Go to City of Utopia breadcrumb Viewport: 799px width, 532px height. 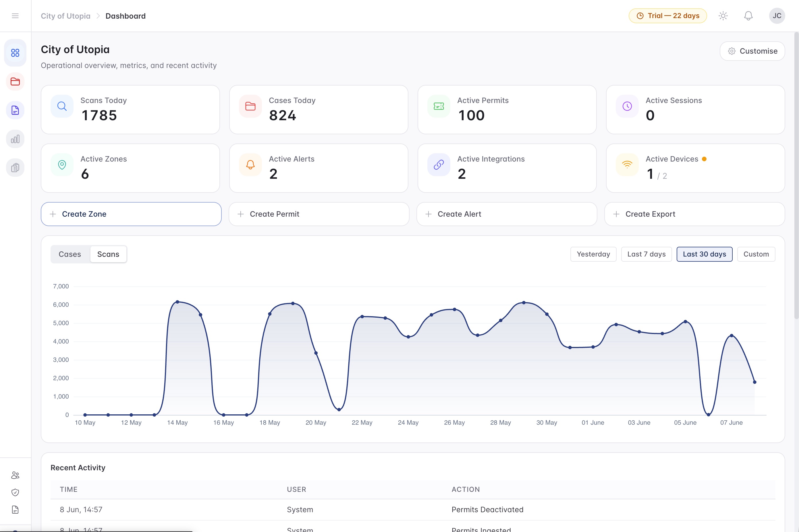point(65,16)
